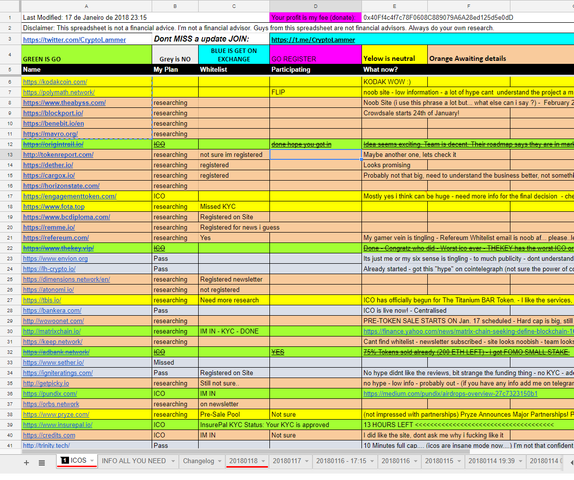Open the 20180115 sheet tab

tap(439, 461)
